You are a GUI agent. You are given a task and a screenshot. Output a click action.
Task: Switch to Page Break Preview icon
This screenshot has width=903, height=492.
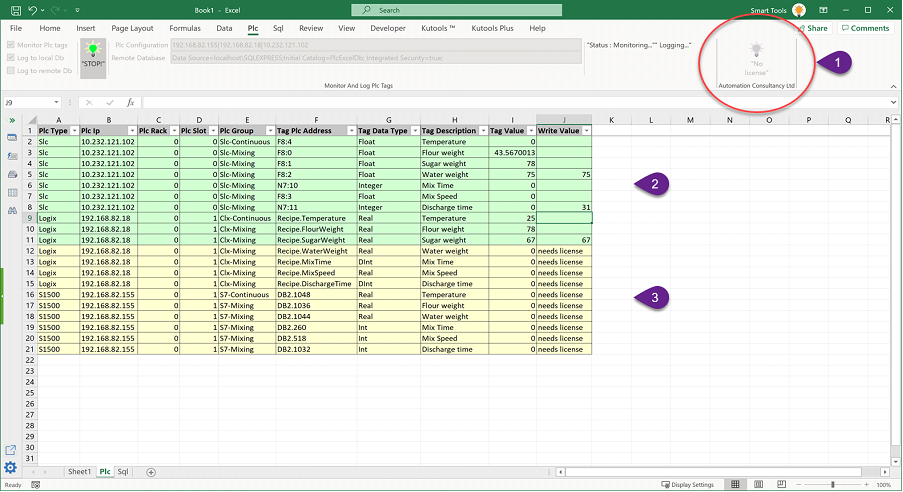[x=781, y=485]
